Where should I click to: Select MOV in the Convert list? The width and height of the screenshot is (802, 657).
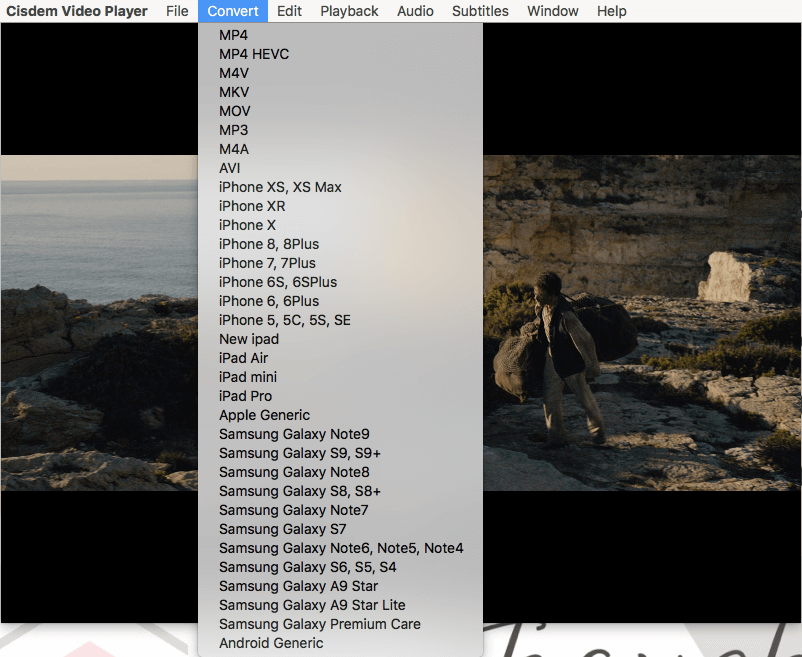coord(340,111)
